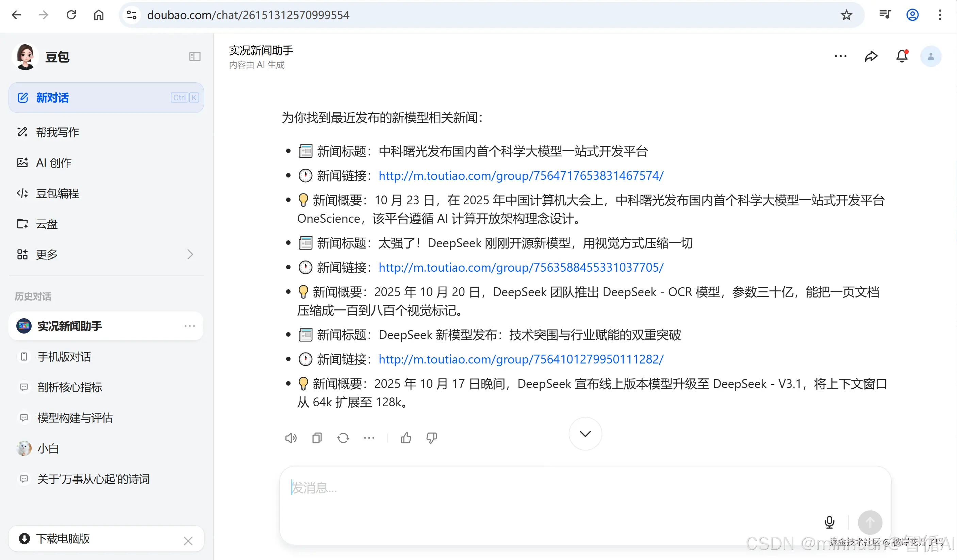Image resolution: width=957 pixels, height=560 pixels.
Task: Bookmark this page with star icon
Action: (846, 15)
